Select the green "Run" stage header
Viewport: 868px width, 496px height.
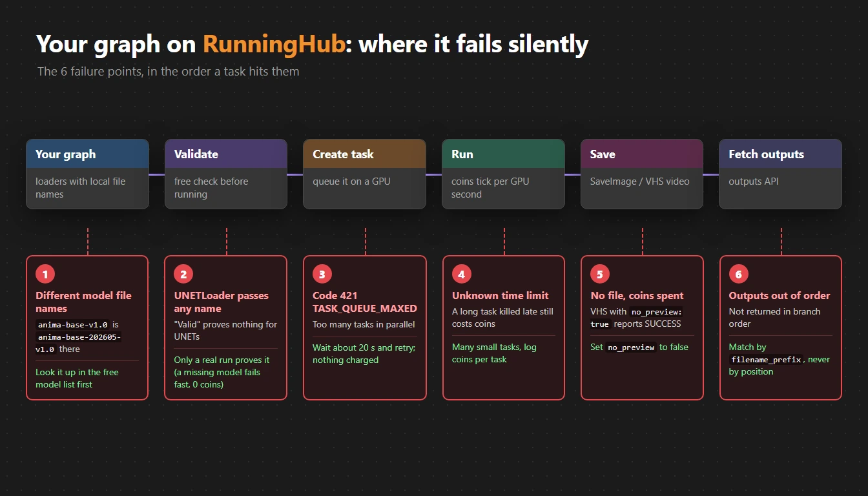coord(503,154)
